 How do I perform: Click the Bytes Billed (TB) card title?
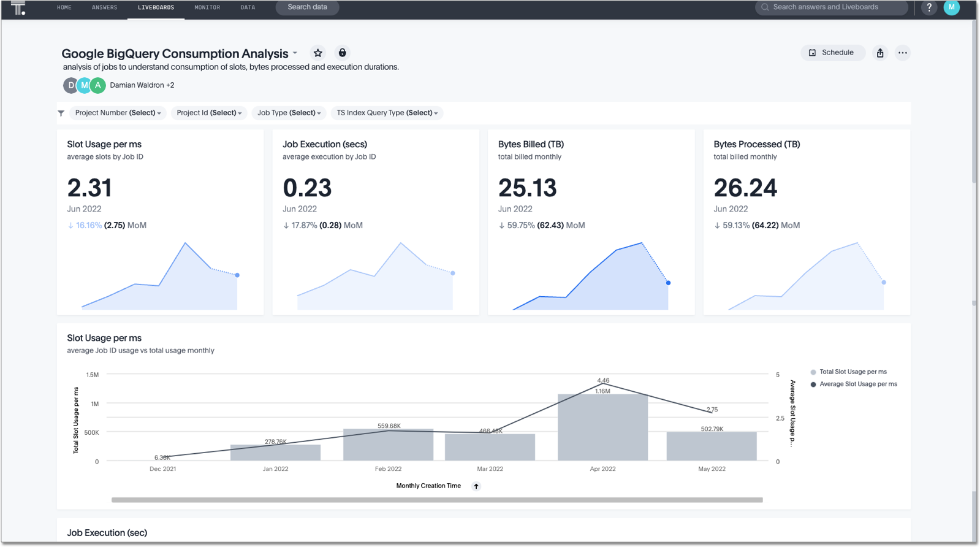(531, 145)
